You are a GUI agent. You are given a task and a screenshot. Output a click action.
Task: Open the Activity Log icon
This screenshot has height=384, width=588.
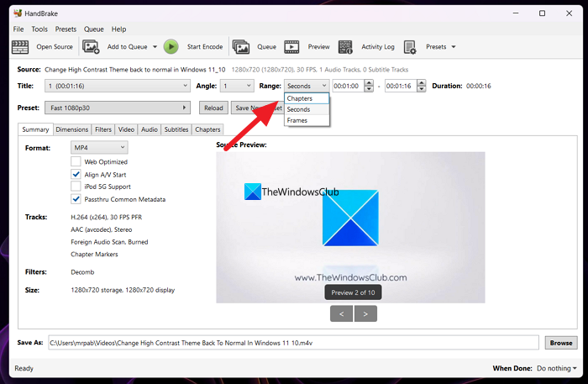pos(345,47)
